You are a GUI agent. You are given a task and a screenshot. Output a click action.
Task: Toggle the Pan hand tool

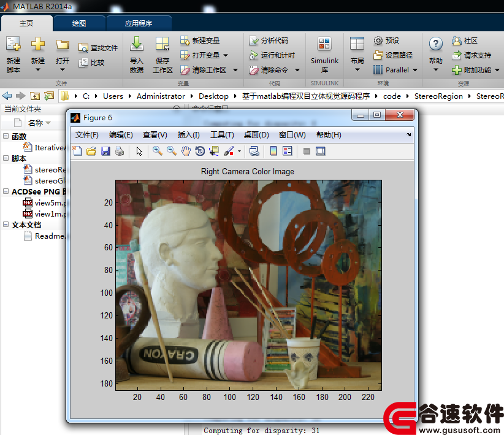tap(185, 151)
